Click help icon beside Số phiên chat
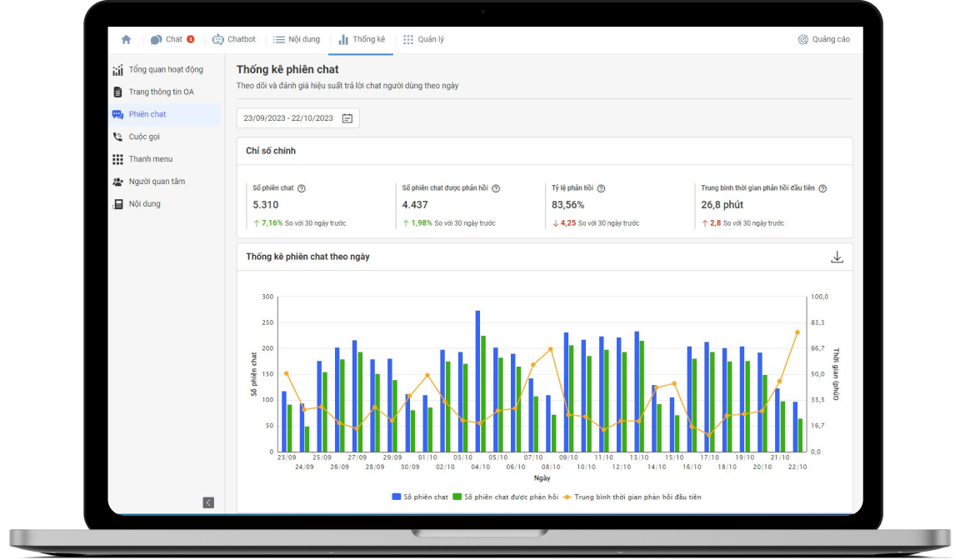 pos(302,188)
